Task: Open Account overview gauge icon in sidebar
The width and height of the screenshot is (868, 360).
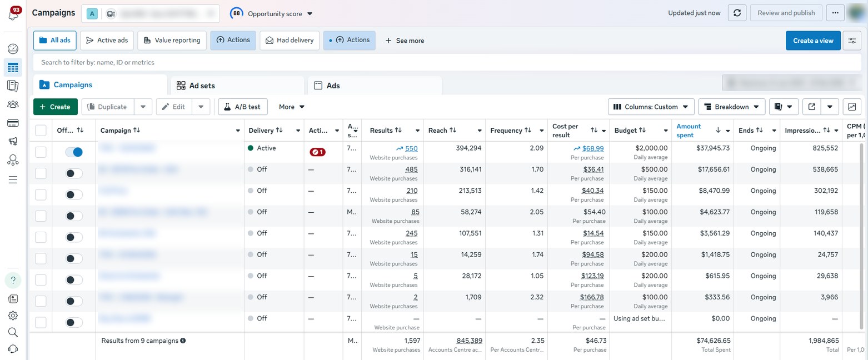Action: click(13, 49)
